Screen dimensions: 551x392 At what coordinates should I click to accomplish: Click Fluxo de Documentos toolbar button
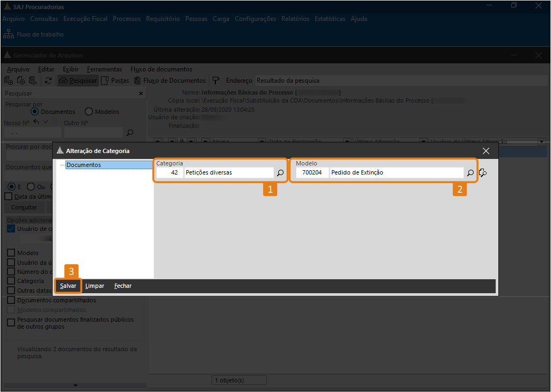[170, 81]
